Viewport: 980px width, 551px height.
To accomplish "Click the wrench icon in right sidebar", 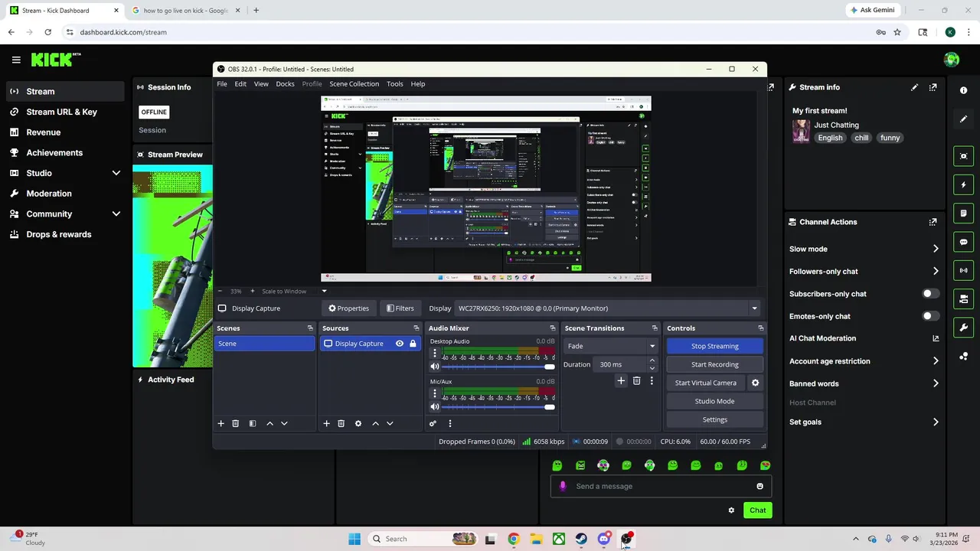I will pyautogui.click(x=963, y=328).
